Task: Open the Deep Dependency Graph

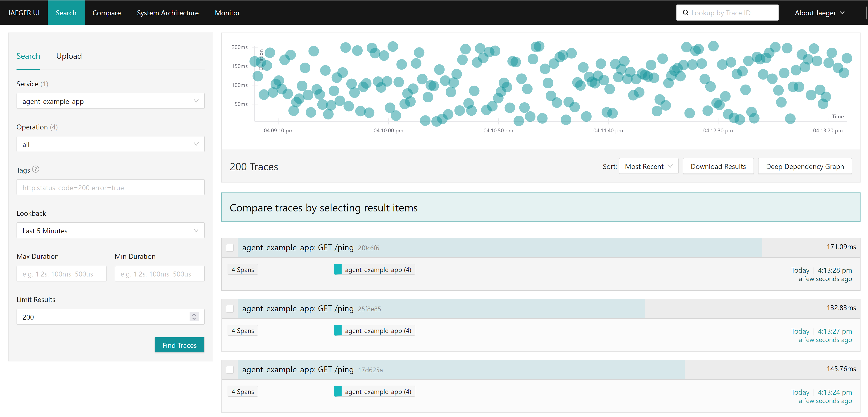Action: (804, 166)
